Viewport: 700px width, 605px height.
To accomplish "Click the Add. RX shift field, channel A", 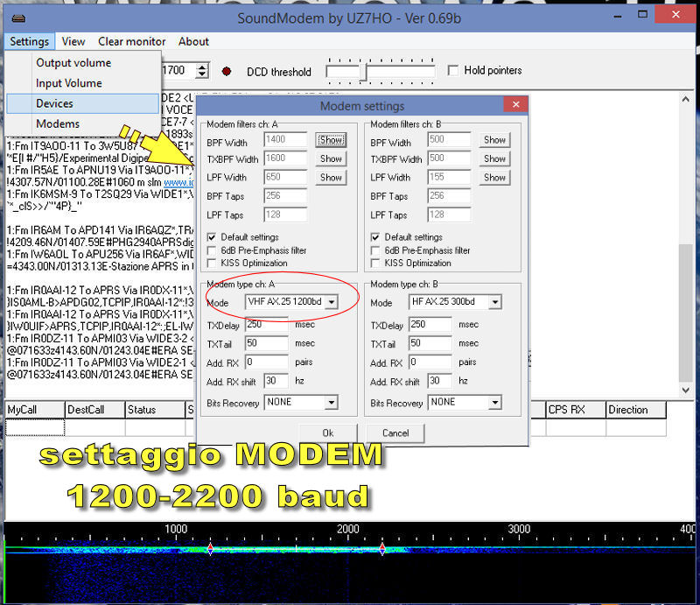I will pos(276,381).
